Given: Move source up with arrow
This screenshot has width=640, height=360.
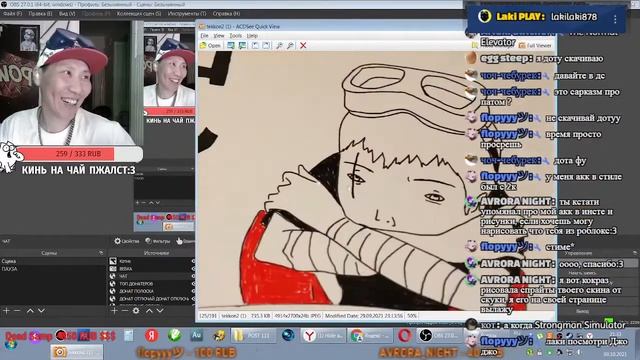Looking at the screenshot, I should coord(149,311).
